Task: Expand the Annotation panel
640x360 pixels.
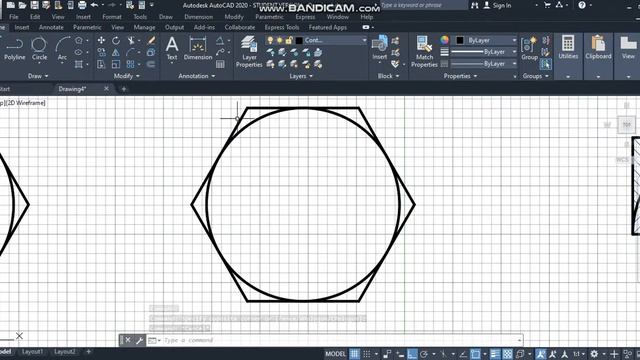Action: pyautogui.click(x=197, y=76)
